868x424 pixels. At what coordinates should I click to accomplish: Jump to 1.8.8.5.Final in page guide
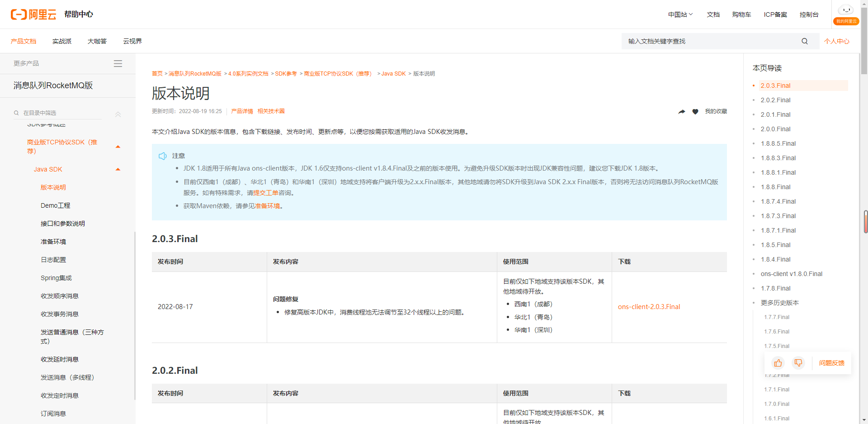778,143
